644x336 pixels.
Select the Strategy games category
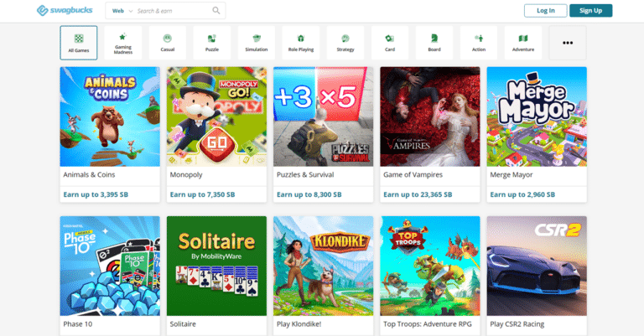tap(345, 43)
